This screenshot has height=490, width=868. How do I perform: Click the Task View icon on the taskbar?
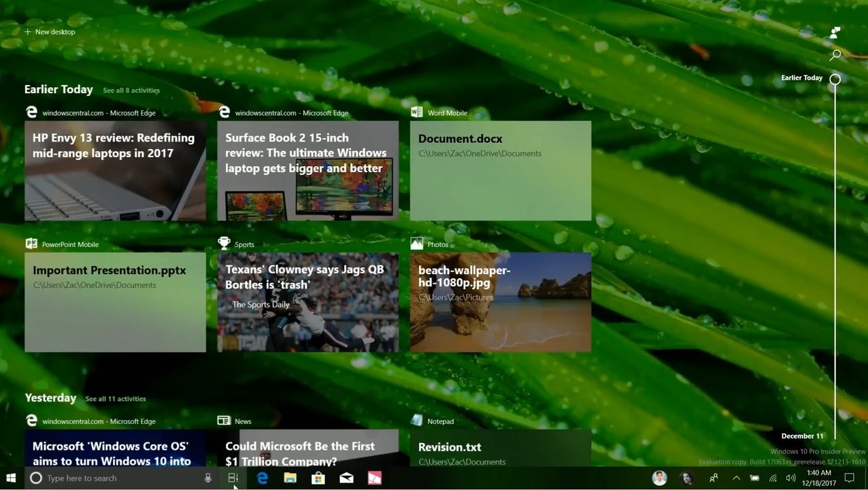click(x=233, y=478)
